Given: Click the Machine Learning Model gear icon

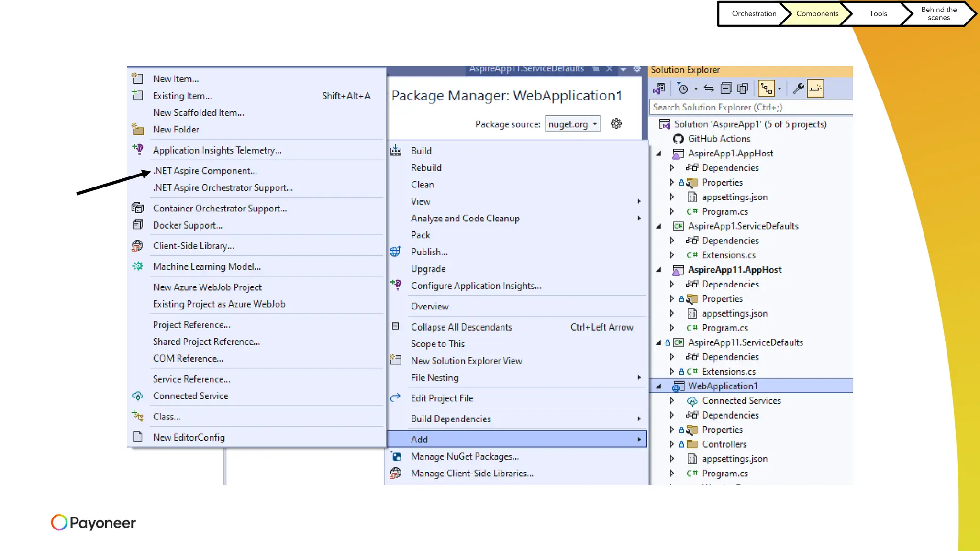Looking at the screenshot, I should (138, 266).
